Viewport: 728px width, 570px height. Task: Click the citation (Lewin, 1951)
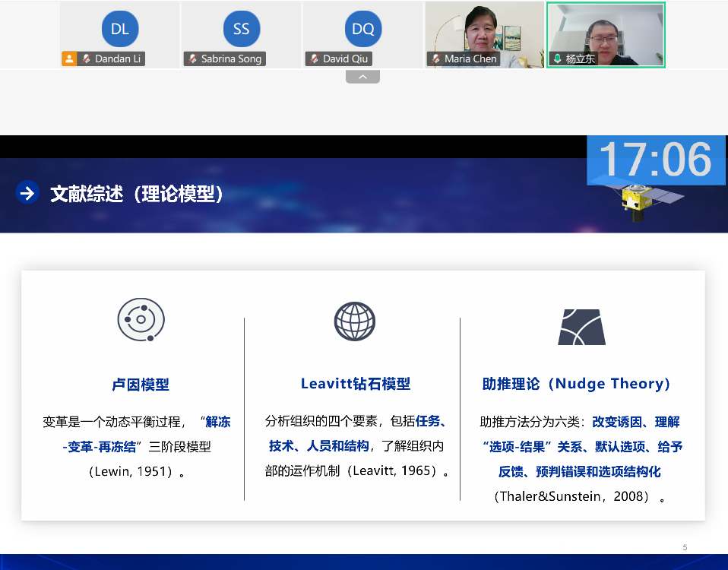pos(131,472)
